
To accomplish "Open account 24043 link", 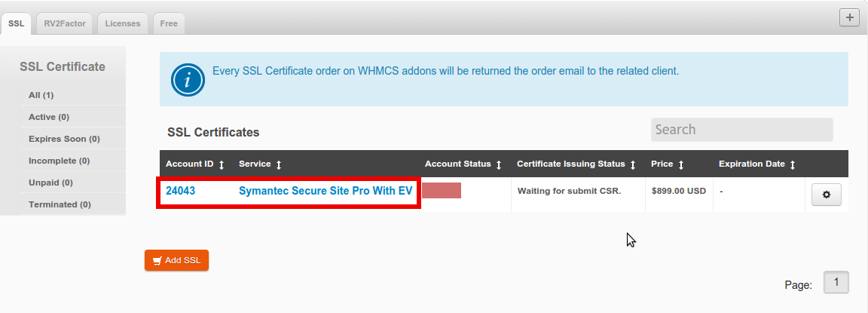I will pyautogui.click(x=181, y=192).
